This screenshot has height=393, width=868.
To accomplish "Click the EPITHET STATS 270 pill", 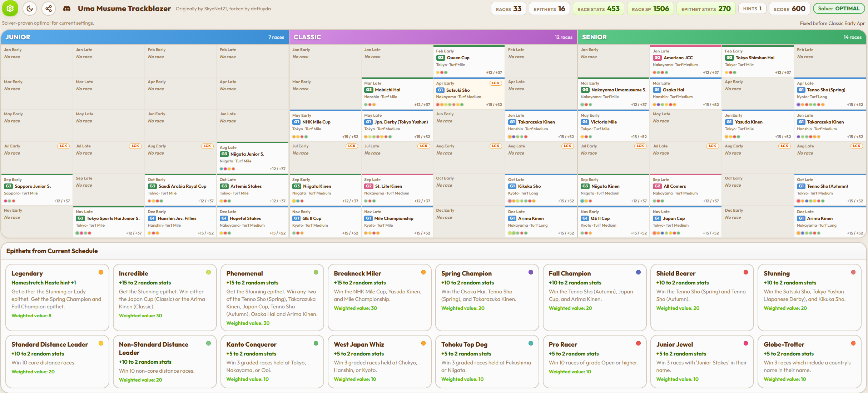I will (x=706, y=9).
